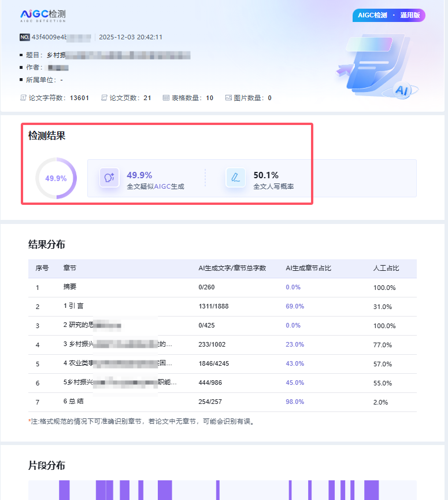Click the 31.0% human ratio value
Screen dimensions: 448x500
click(383, 307)
